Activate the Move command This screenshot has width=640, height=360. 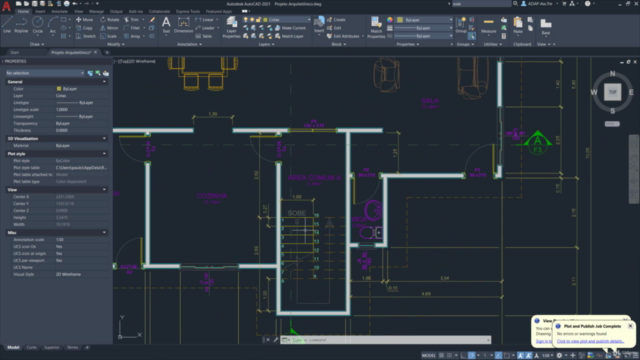point(84,20)
